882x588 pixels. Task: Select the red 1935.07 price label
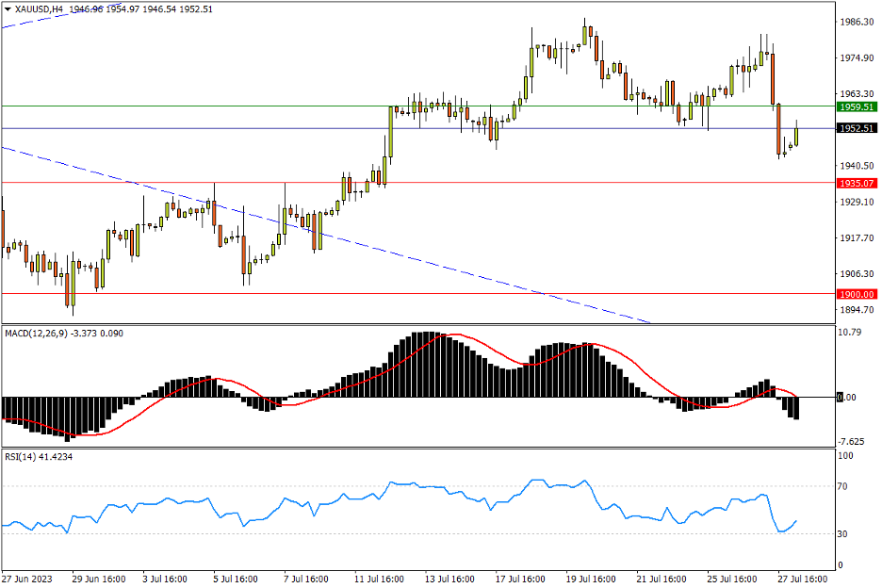pos(856,183)
